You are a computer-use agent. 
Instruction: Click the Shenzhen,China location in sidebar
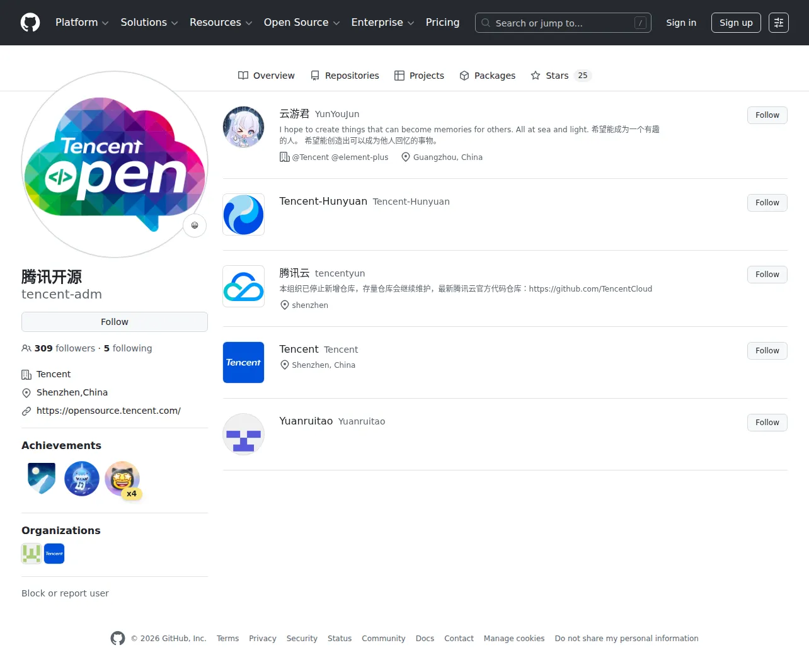click(x=72, y=392)
